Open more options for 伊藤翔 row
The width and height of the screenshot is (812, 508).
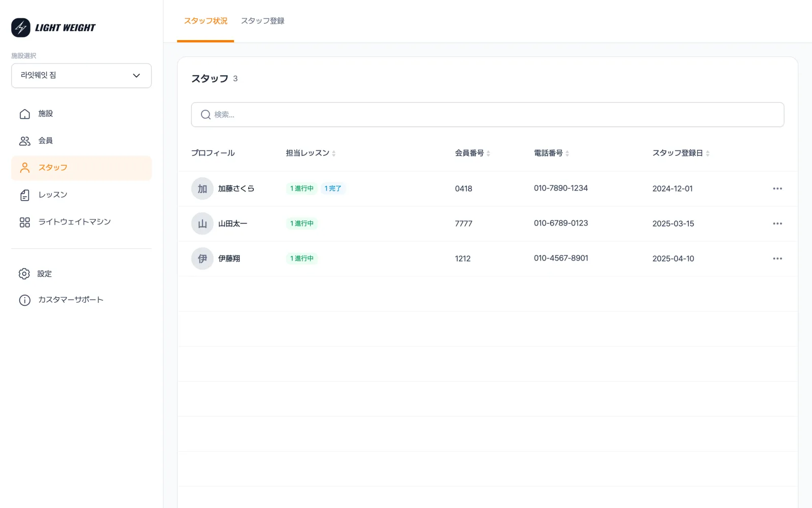coord(777,259)
